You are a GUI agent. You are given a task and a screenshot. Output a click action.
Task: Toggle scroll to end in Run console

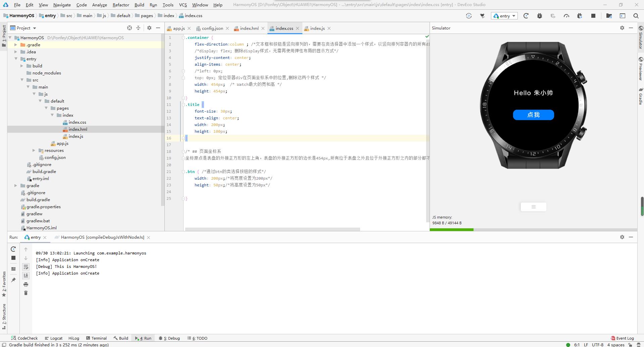26,275
